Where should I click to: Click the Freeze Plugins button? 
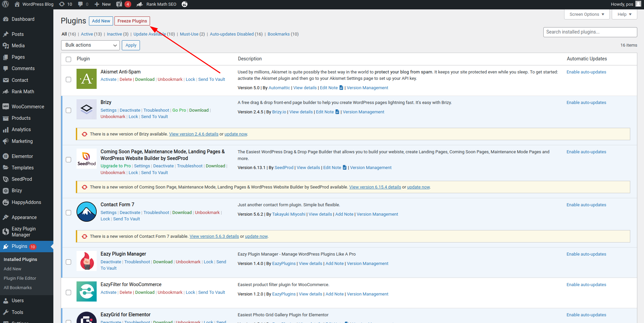coord(132,21)
